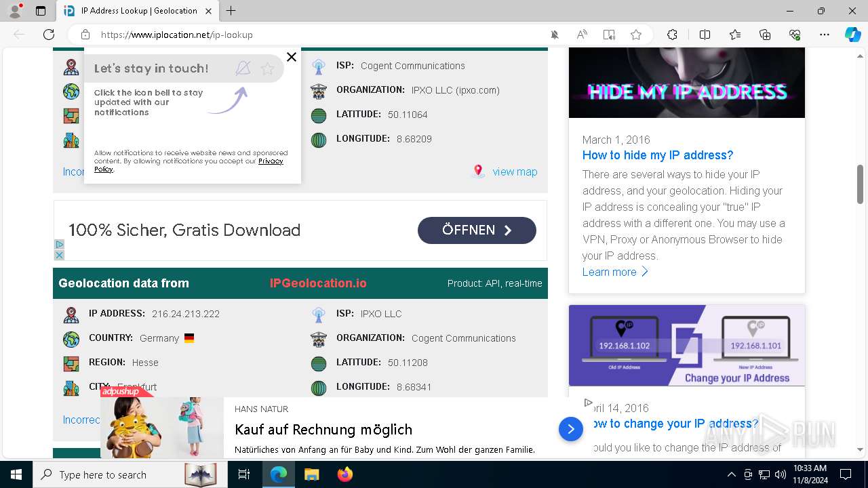
Task: Click Learn more link
Action: [x=615, y=272]
